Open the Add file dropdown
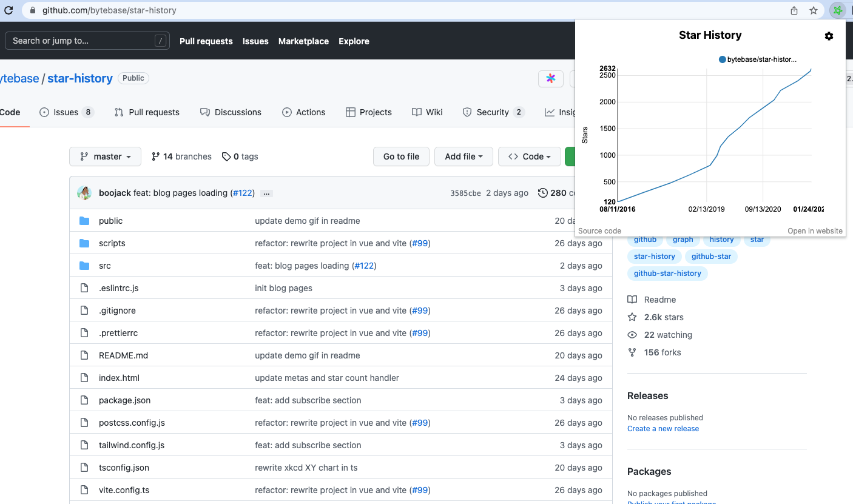The image size is (853, 504). [x=464, y=156]
